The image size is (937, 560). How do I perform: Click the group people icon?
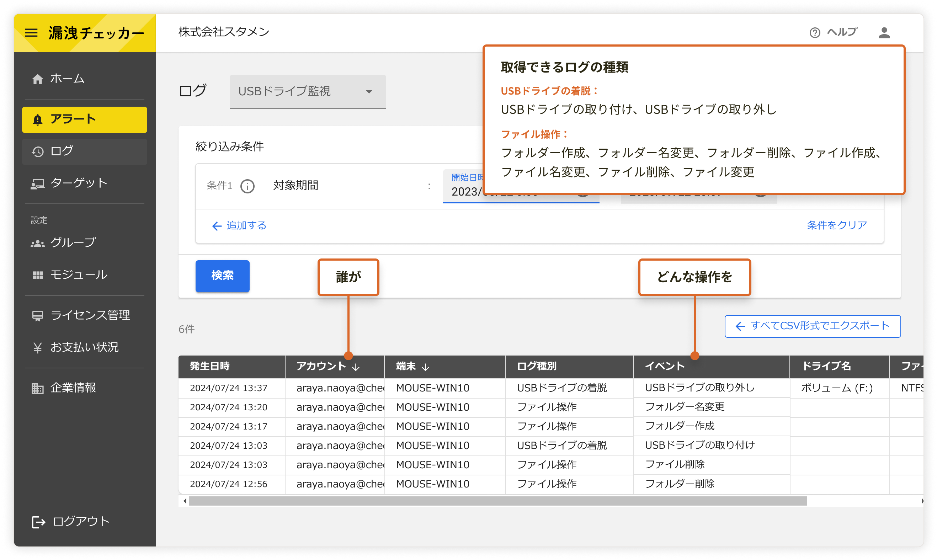(x=37, y=244)
